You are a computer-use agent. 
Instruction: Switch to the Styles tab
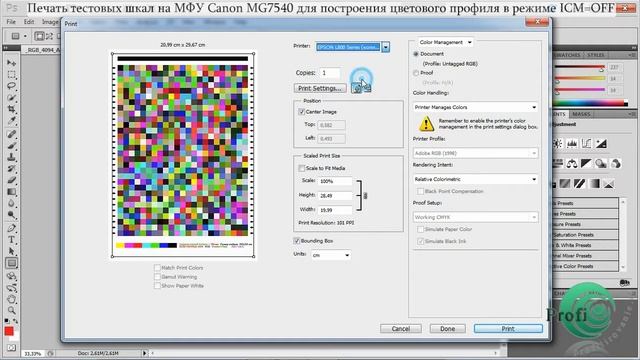click(x=596, y=55)
